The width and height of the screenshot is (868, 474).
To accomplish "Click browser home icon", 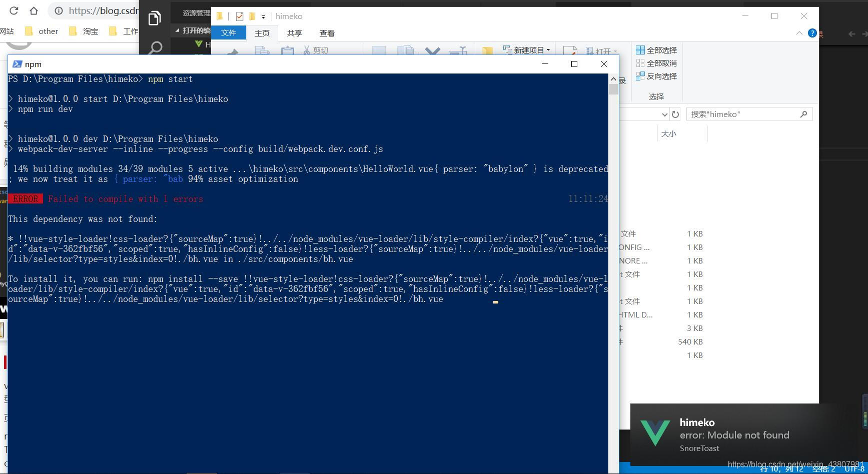I will [x=34, y=10].
